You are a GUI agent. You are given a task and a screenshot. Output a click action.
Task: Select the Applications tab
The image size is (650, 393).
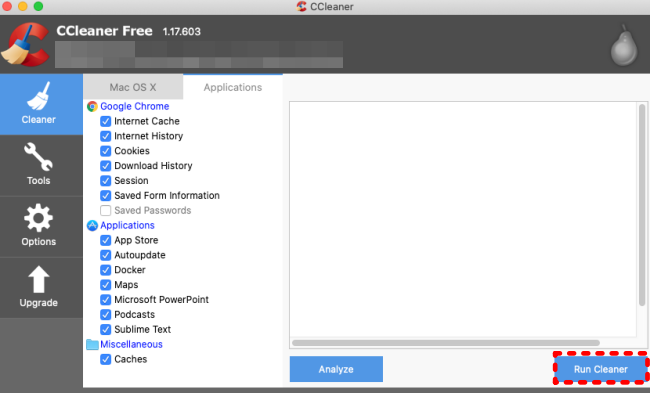(233, 87)
